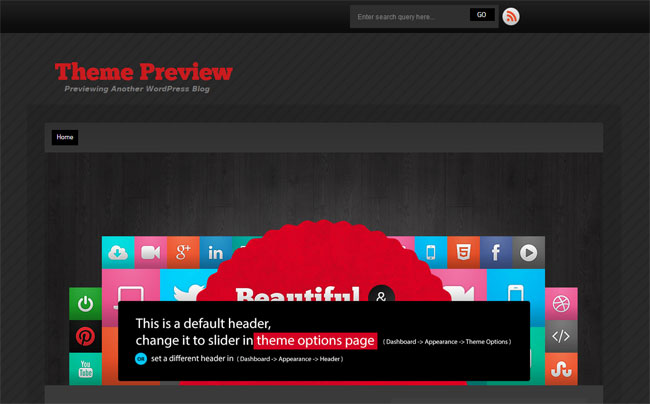
Task: Click the LinkedIn tile icon
Action: coord(216,252)
